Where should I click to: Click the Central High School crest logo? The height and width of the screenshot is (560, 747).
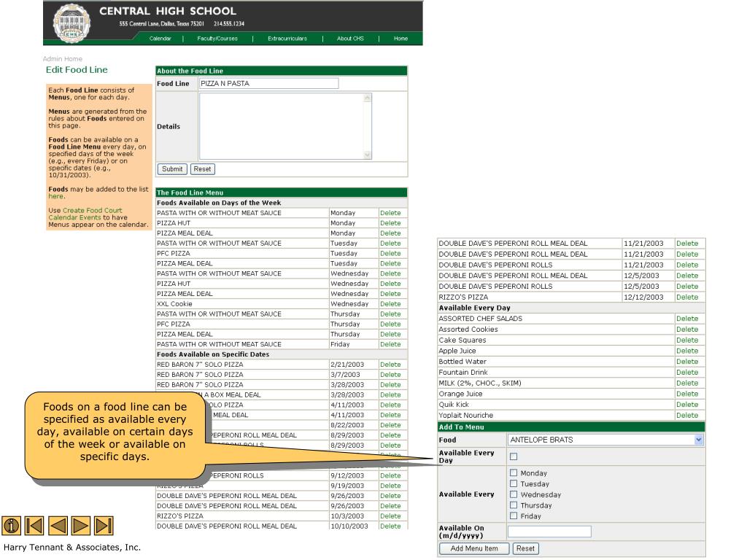coord(71,23)
